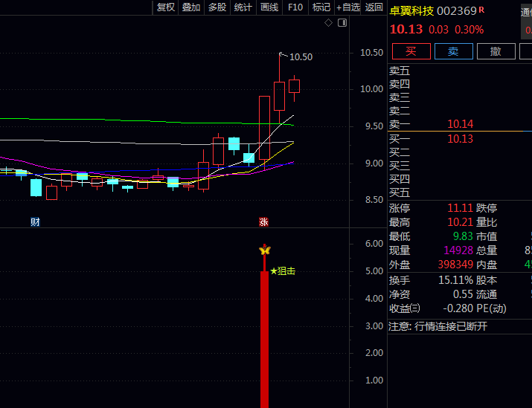Click the 财 marker on the chart timeline
This screenshot has width=532, height=408.
click(x=35, y=222)
